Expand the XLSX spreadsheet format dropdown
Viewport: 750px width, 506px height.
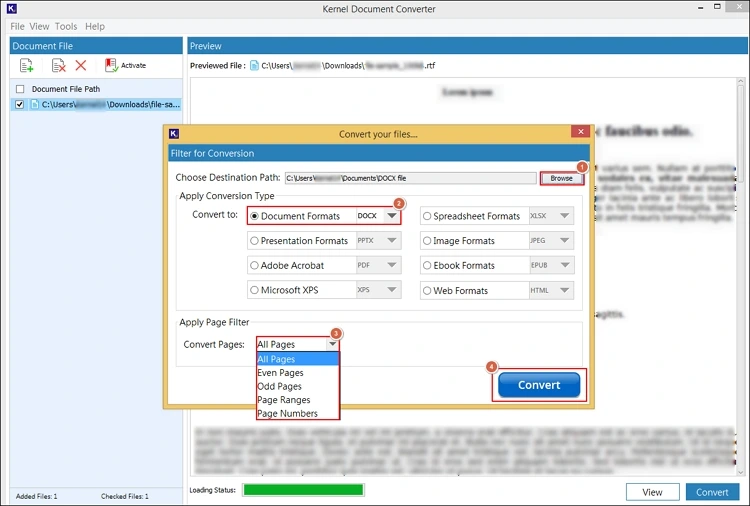pyautogui.click(x=566, y=216)
